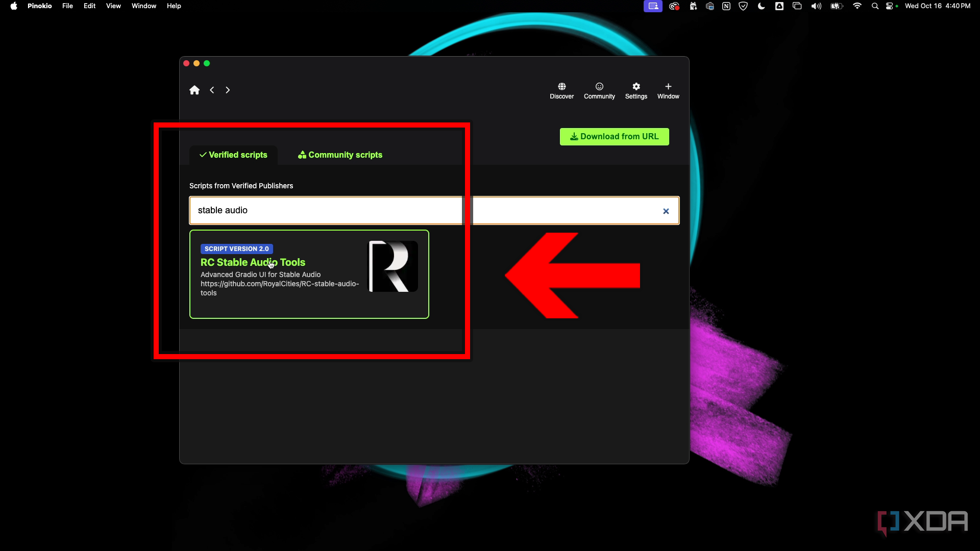Click the Scripts from Verified Publishers heading

pos(241,186)
